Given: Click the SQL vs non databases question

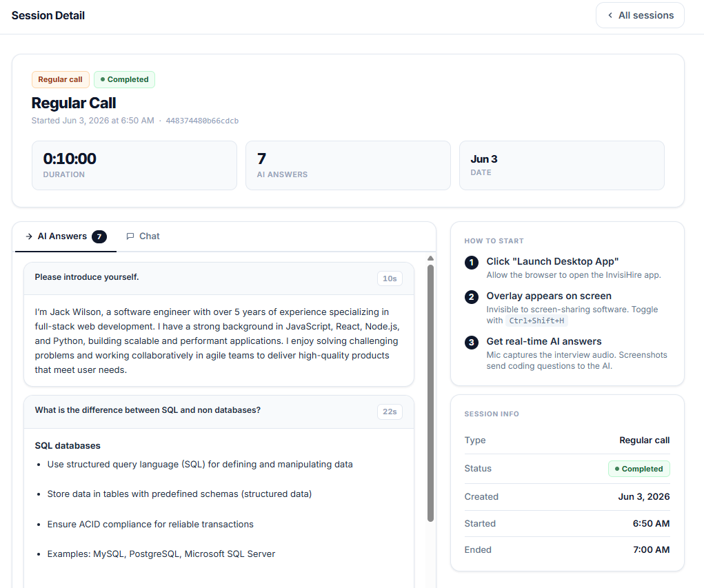Looking at the screenshot, I should [148, 409].
